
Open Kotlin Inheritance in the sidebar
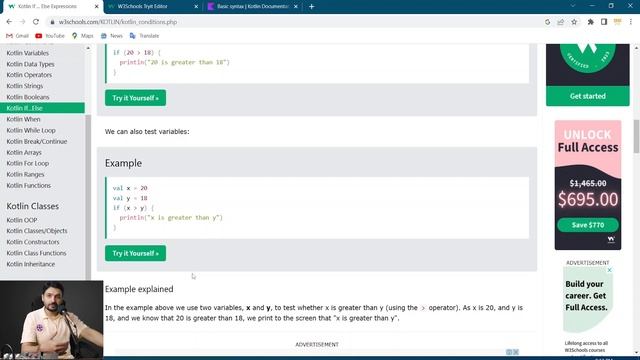pos(31,264)
